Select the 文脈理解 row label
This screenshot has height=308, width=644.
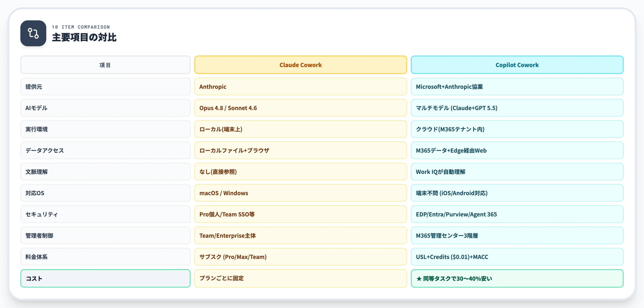point(105,172)
